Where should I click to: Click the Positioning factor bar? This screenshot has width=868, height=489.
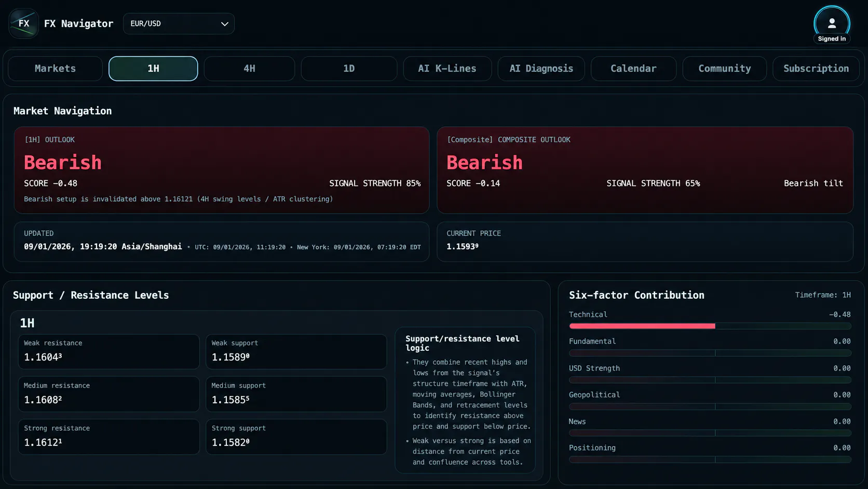(710, 459)
